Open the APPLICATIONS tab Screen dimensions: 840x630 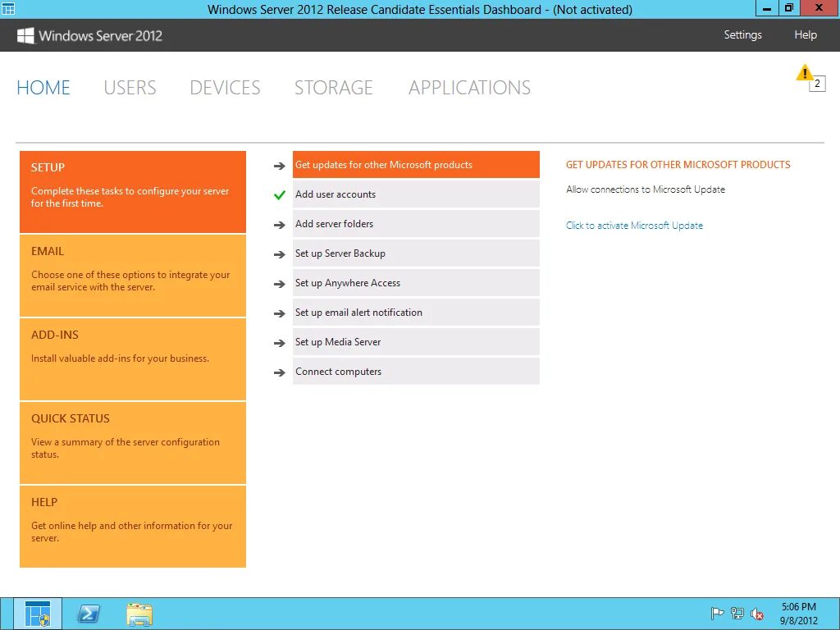[x=470, y=87]
